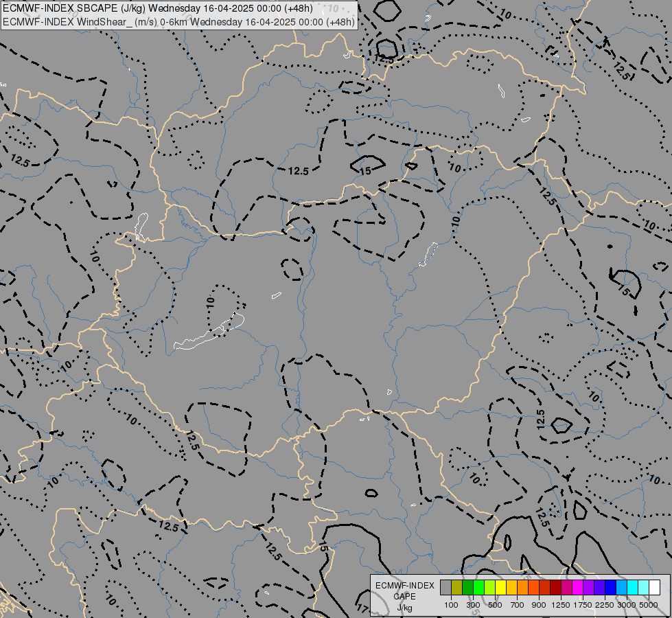Viewport: 672px width, 618px height.
Task: Select the bright magenta legend swatch
Action: 578,587
